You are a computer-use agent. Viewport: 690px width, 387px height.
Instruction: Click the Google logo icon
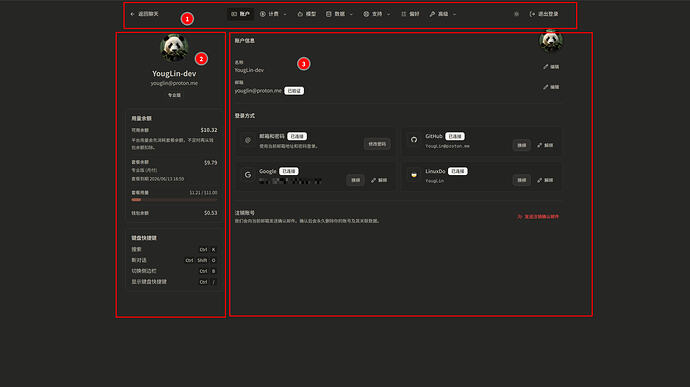[248, 175]
